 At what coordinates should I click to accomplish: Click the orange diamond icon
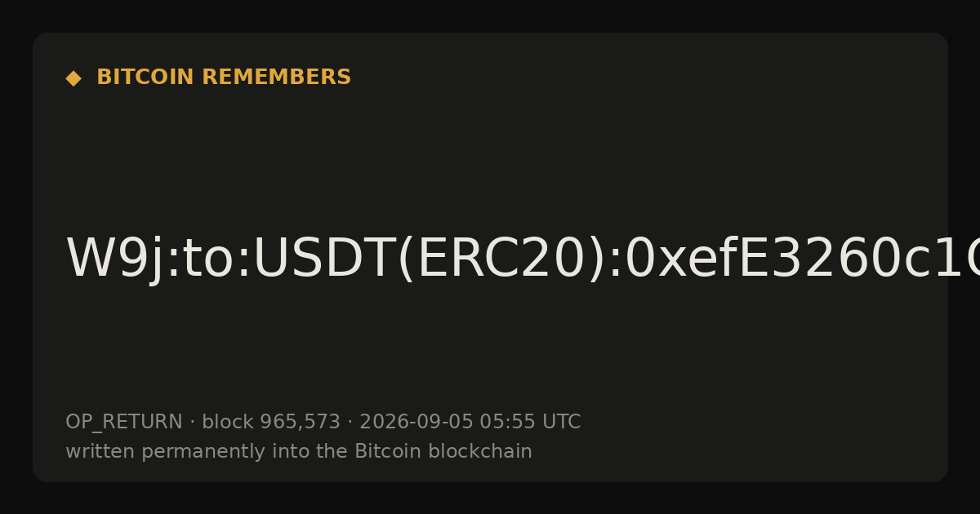pyautogui.click(x=73, y=78)
